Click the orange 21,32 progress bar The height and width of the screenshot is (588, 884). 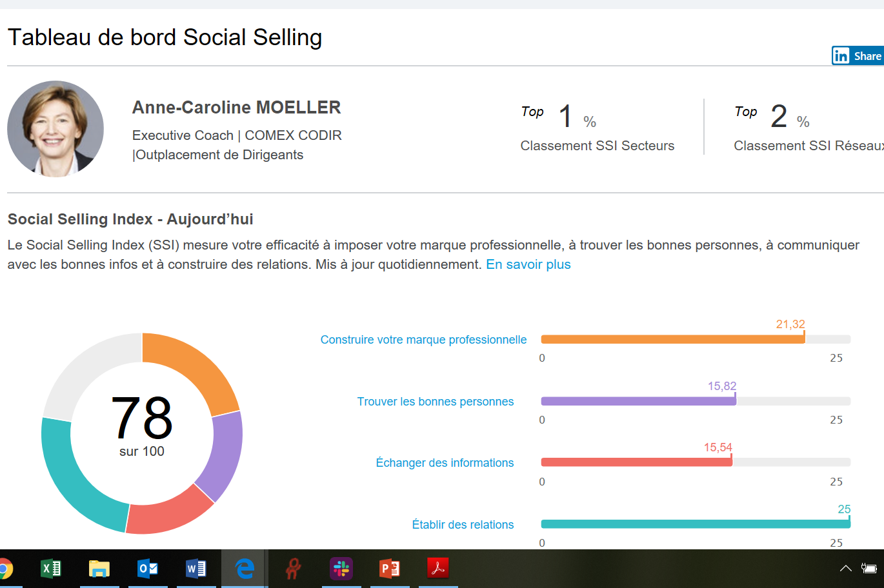(x=673, y=339)
